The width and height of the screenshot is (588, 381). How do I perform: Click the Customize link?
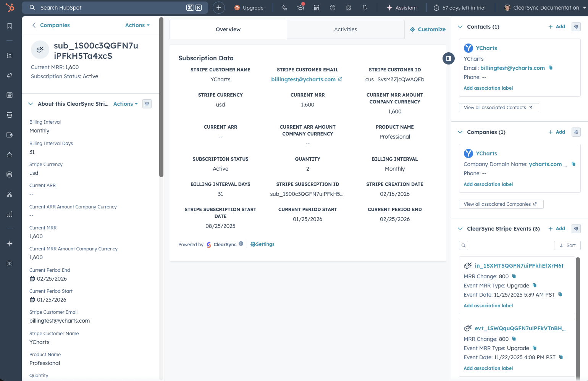pos(428,29)
